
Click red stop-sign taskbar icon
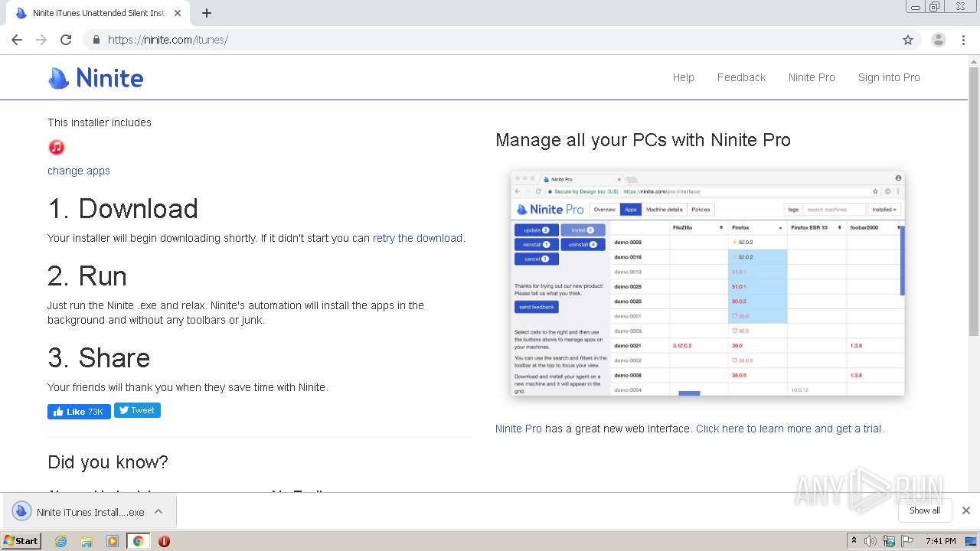tap(164, 541)
